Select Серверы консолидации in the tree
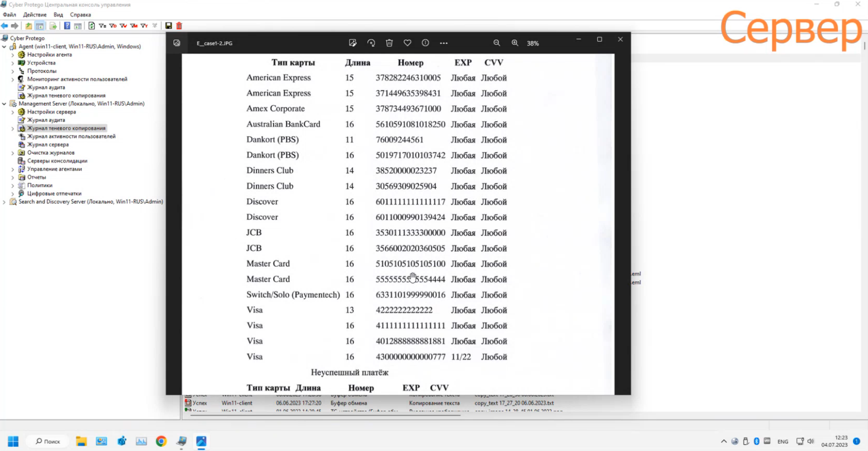The image size is (868, 451). (x=57, y=161)
